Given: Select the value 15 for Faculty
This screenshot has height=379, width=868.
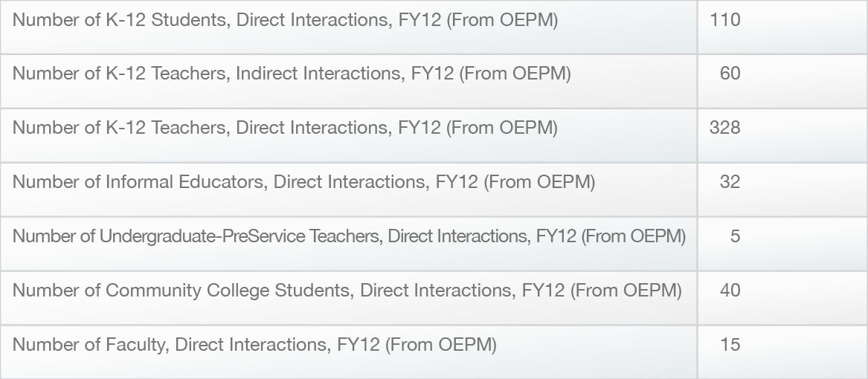Looking at the screenshot, I should [730, 345].
